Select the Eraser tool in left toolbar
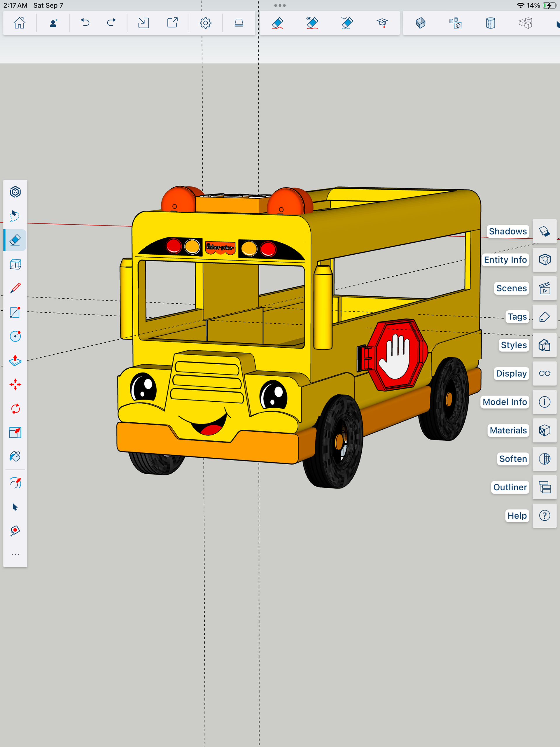 pos(15,240)
